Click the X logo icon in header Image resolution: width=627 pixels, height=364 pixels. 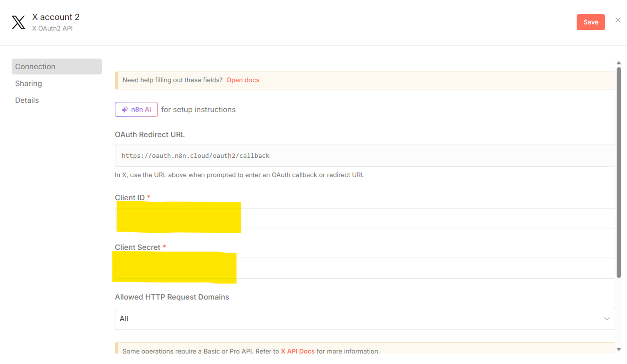[x=18, y=22]
